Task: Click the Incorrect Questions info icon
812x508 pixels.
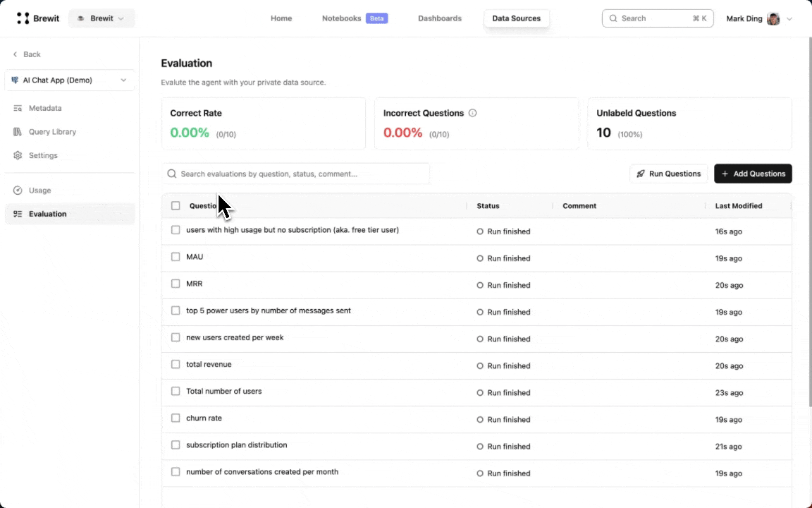Action: (472, 113)
